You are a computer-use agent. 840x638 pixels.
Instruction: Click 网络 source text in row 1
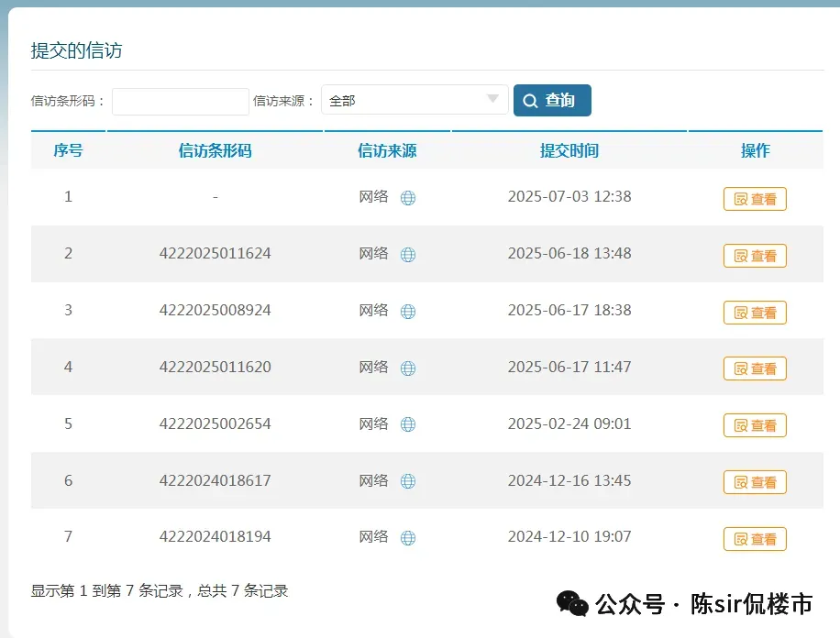click(373, 196)
